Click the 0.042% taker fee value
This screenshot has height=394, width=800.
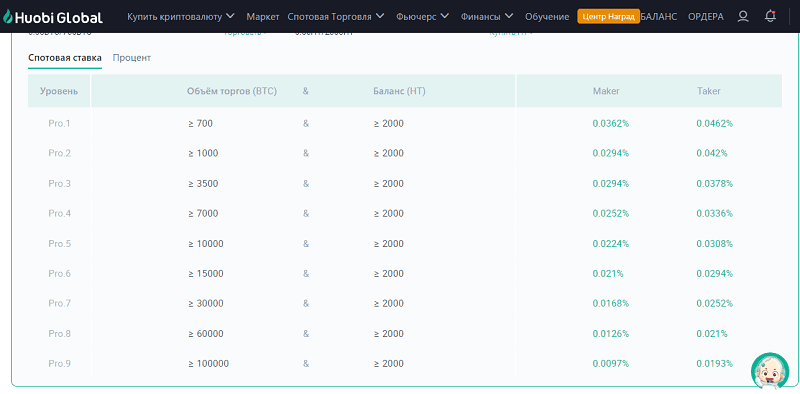(x=712, y=153)
